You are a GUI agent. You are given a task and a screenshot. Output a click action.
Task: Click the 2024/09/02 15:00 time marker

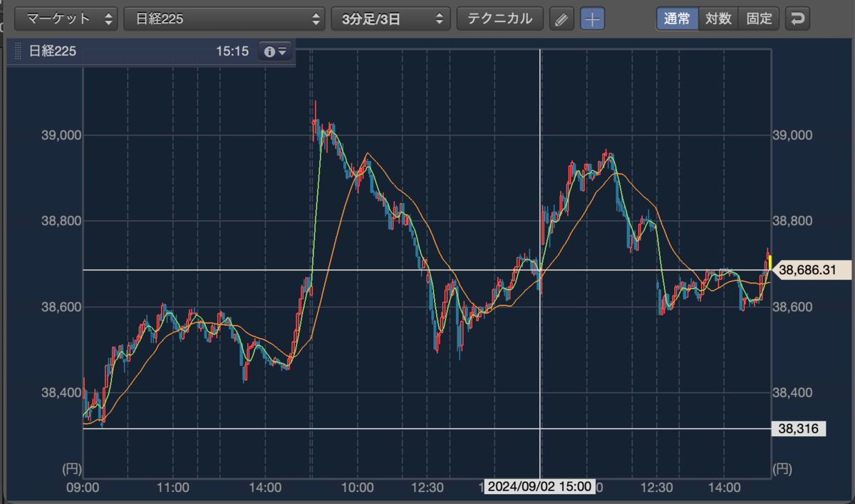(x=539, y=487)
